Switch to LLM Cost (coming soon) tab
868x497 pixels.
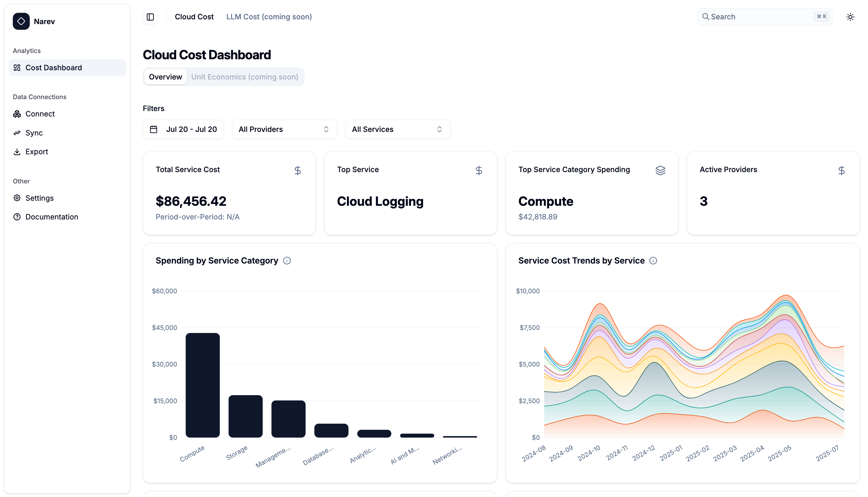[x=269, y=17]
